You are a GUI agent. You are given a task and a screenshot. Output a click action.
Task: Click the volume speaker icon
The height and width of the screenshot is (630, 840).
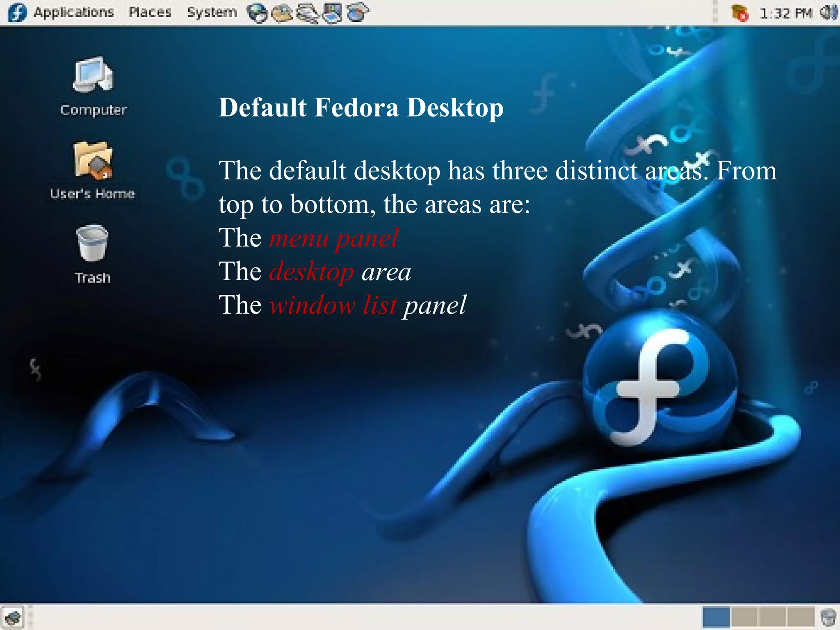pyautogui.click(x=829, y=13)
